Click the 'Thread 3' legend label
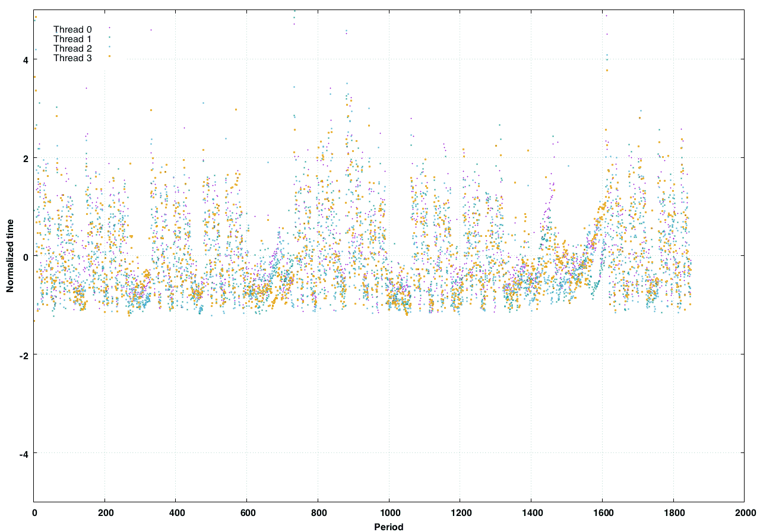Image resolution: width=760 pixels, height=532 pixels. click(72, 58)
